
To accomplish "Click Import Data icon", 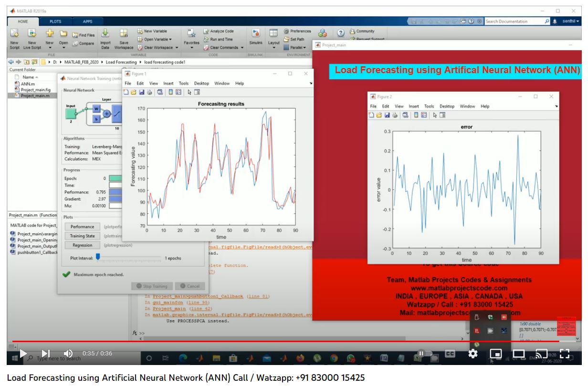I will point(105,34).
